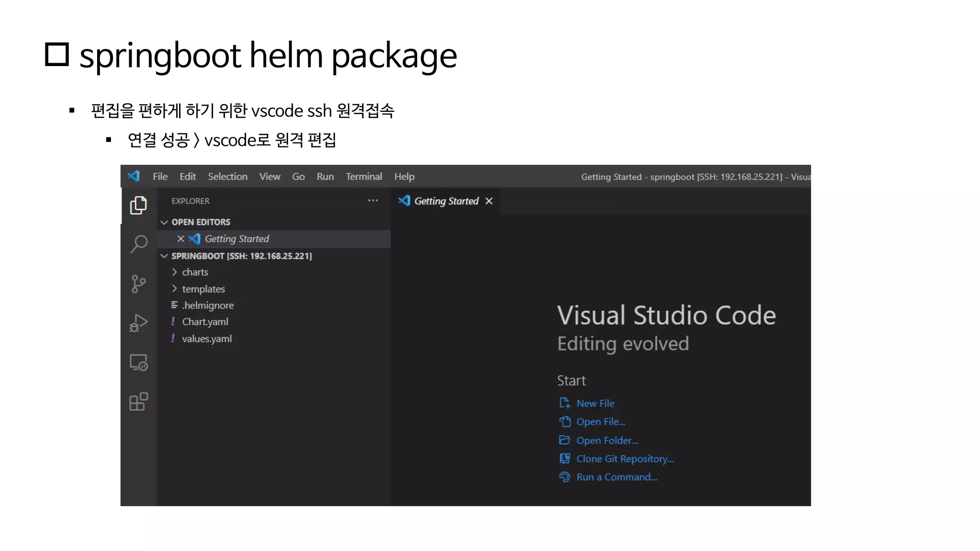Screen dimensions: 980x551
Task: Click the Open Folder icon under Start
Action: click(565, 440)
